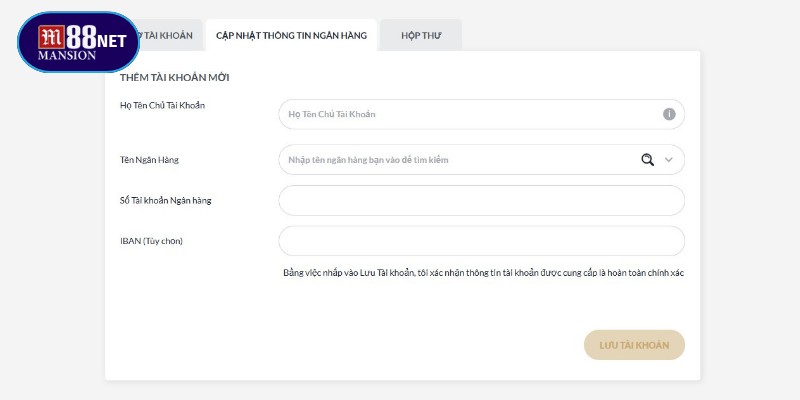Click the Số Tài khoản Ngân hàng field

481,201
